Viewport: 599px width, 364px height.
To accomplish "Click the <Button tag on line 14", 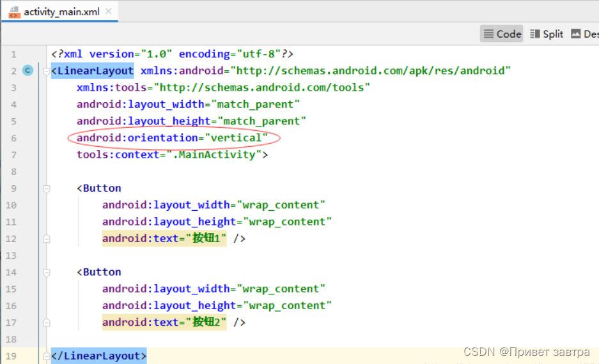I will 99,272.
